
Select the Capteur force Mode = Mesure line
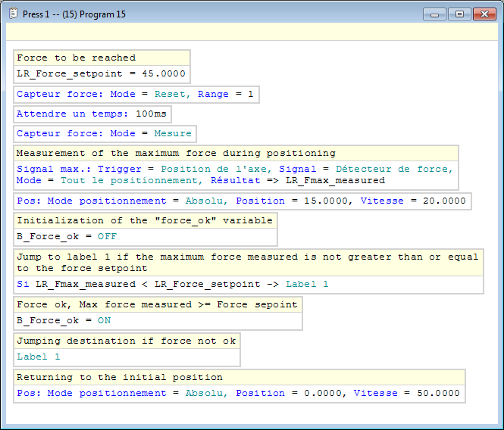pyautogui.click(x=105, y=133)
